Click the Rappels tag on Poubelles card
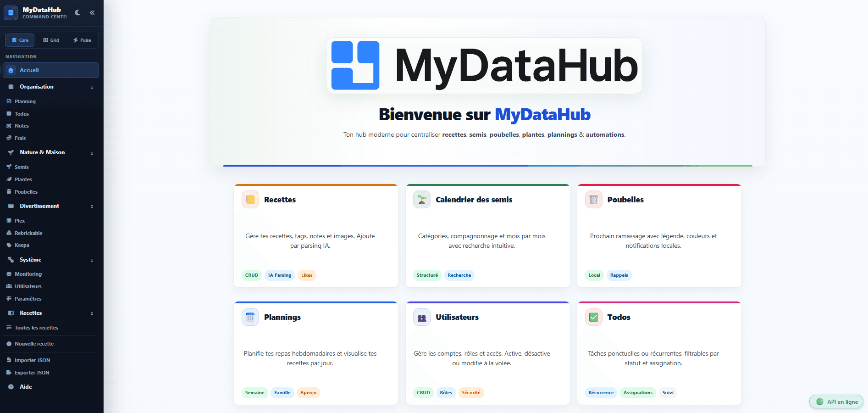Viewport: 868px width, 413px height. 619,275
